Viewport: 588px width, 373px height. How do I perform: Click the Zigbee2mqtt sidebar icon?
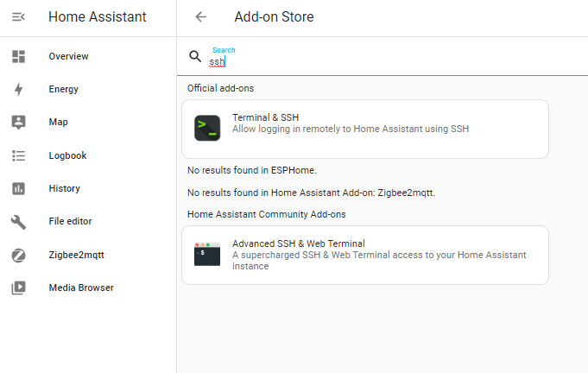(18, 255)
